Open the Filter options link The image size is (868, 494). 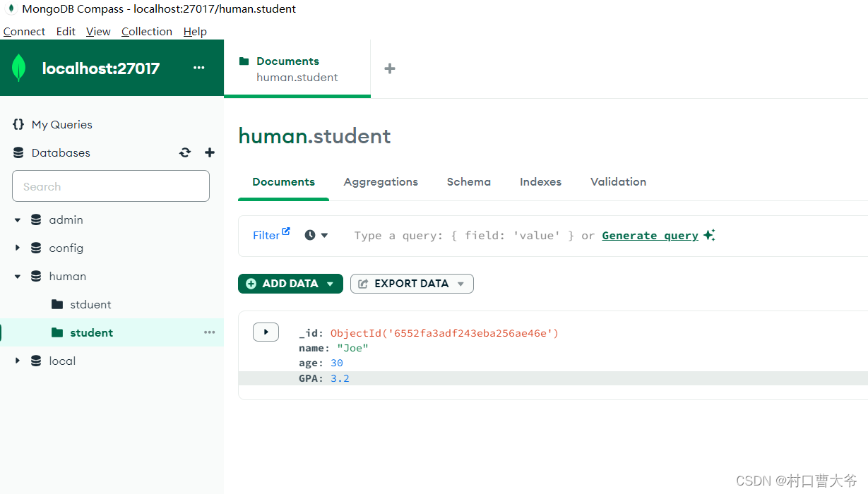point(270,235)
